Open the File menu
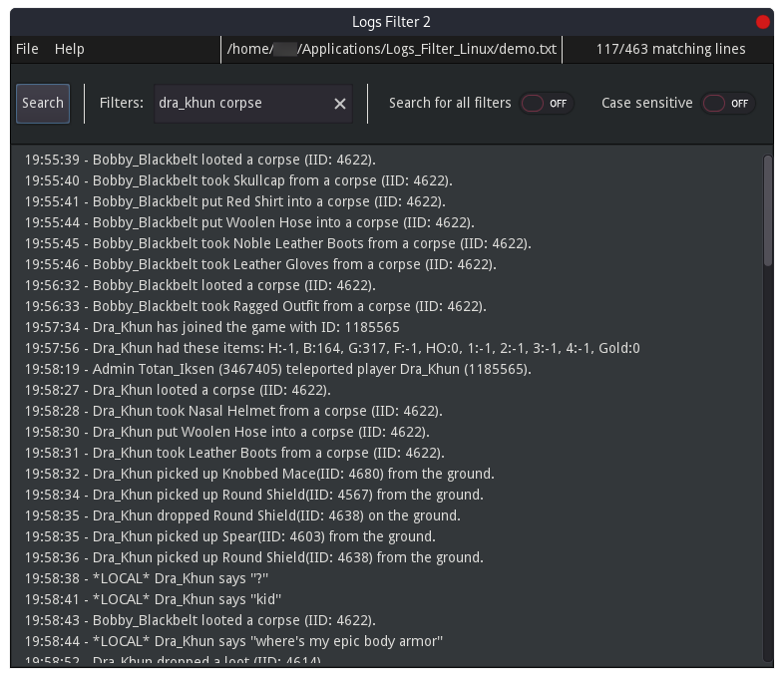The image size is (784, 678). click(27, 49)
